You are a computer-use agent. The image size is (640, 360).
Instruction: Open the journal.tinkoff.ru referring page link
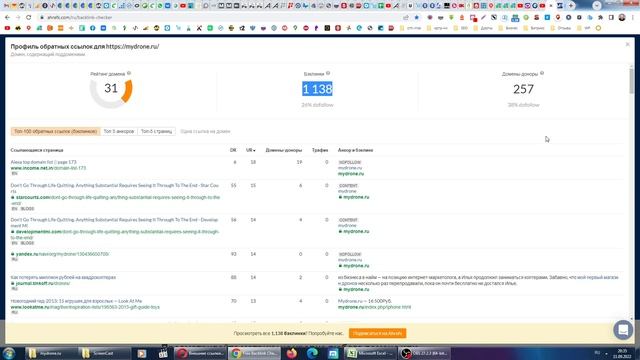point(42,283)
